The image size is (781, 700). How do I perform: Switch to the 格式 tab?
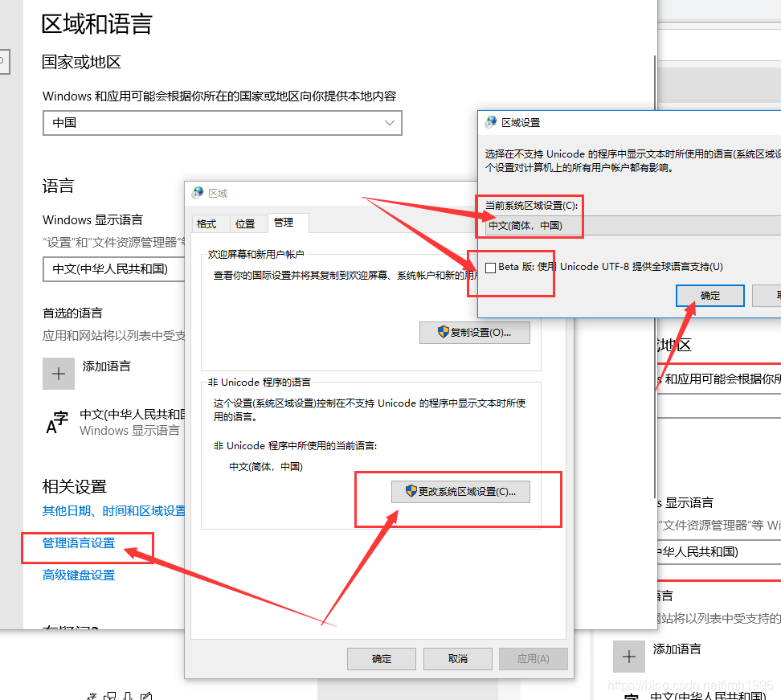pos(208,223)
